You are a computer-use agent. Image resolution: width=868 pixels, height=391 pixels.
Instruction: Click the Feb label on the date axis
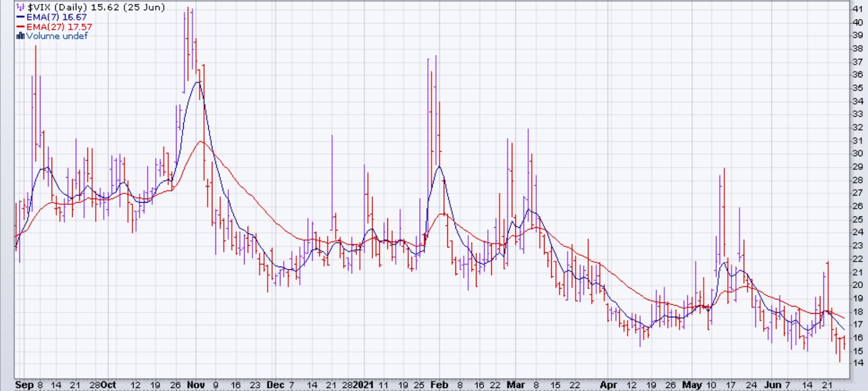(439, 385)
